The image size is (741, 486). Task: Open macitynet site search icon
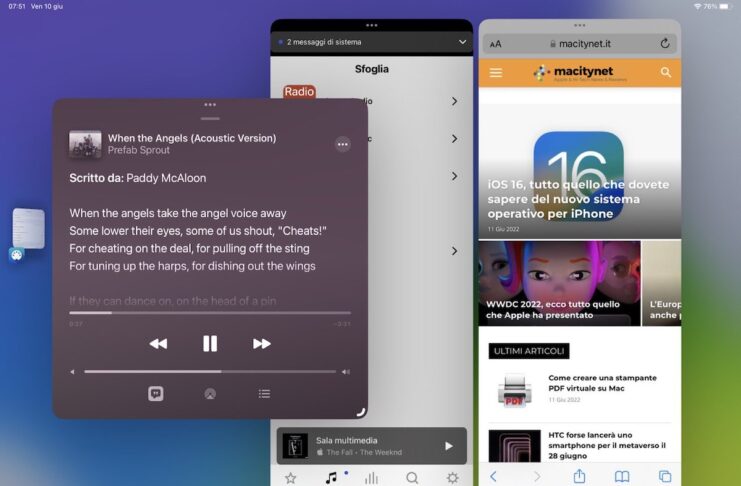tap(665, 72)
